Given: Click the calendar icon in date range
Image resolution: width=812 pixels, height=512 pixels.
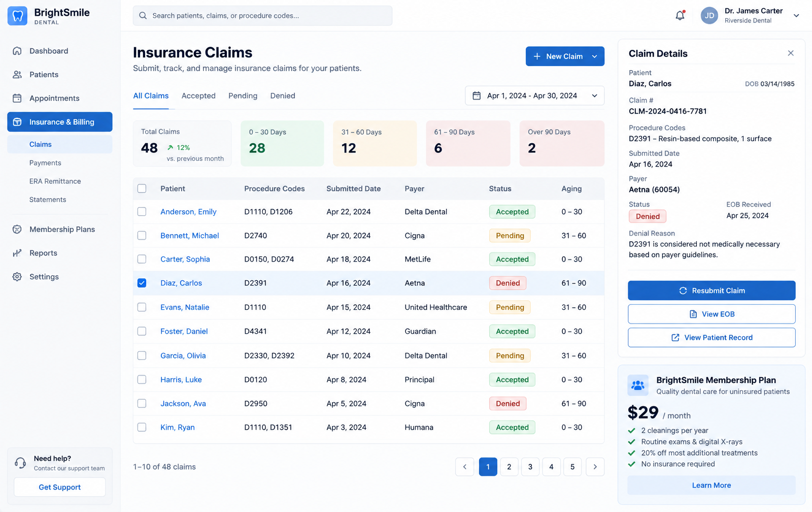Looking at the screenshot, I should click(x=477, y=95).
